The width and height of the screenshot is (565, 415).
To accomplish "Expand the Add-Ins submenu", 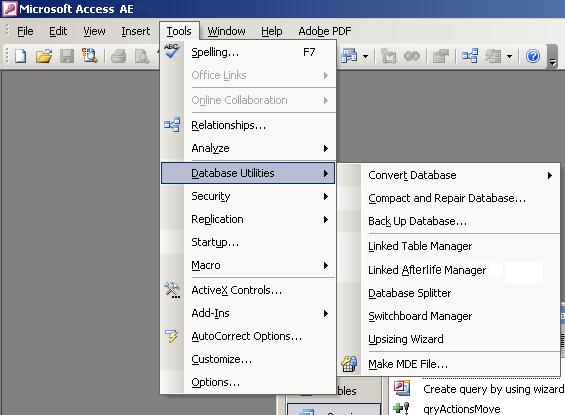I will [326, 313].
